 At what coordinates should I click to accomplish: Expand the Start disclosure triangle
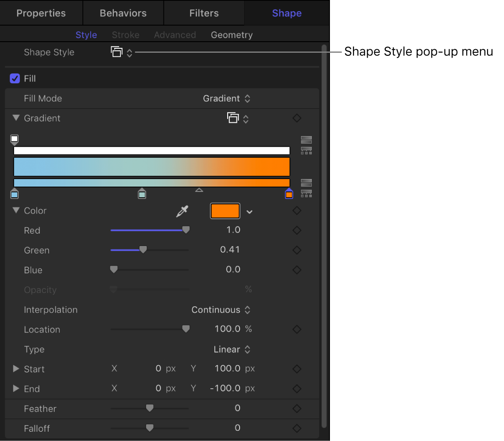(16, 369)
